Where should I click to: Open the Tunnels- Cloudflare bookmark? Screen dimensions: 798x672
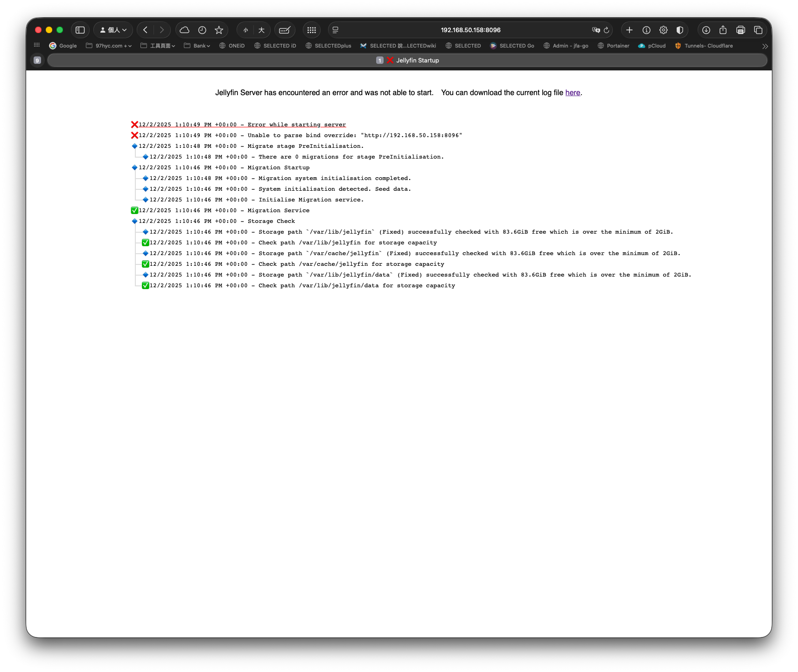coord(704,46)
